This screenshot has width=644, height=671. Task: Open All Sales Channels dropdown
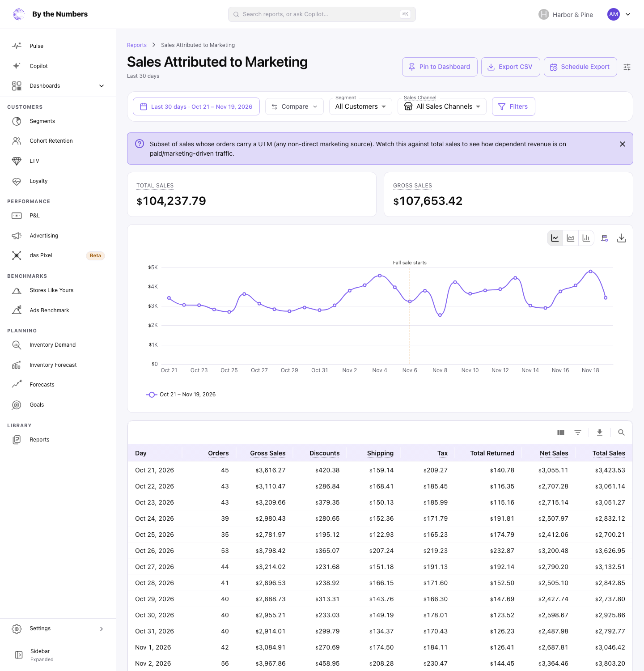[442, 106]
